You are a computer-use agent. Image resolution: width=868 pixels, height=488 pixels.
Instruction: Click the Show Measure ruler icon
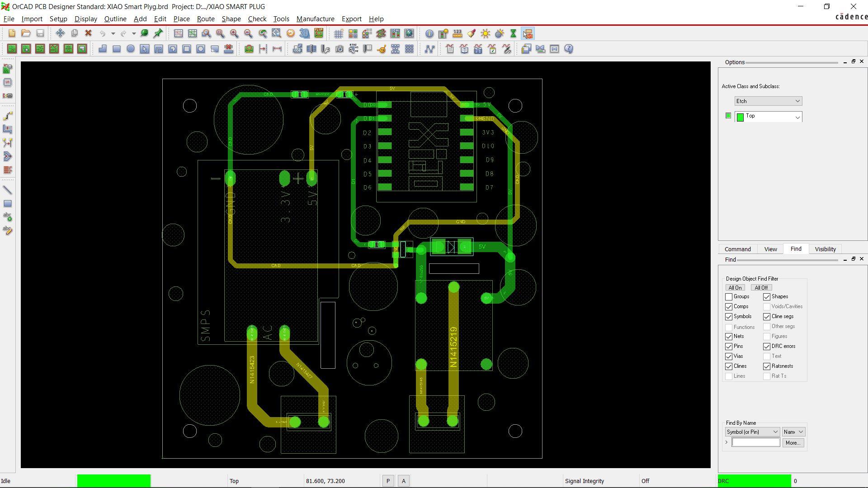[x=458, y=33]
